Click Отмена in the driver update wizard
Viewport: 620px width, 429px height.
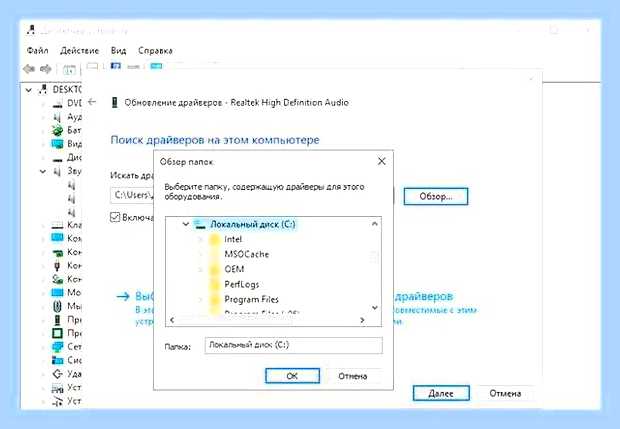(x=505, y=393)
